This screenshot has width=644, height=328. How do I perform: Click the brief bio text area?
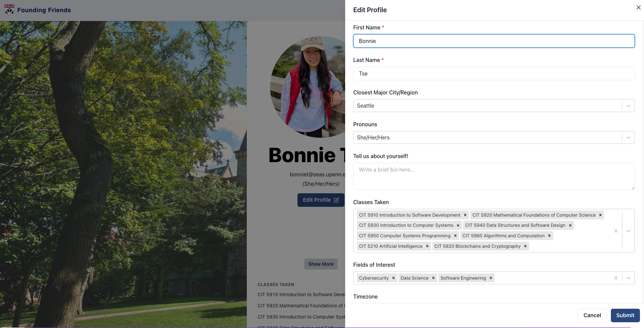pos(494,176)
